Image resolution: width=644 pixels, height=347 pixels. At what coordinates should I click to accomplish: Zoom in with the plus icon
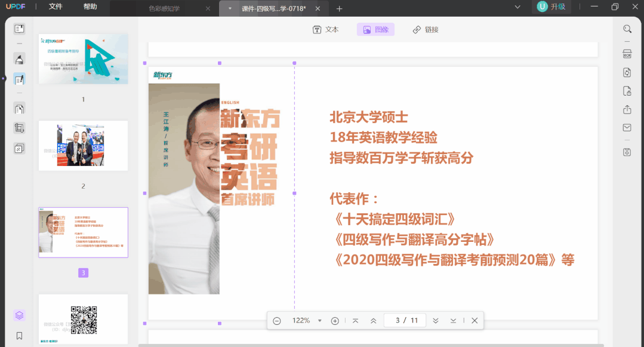point(335,321)
